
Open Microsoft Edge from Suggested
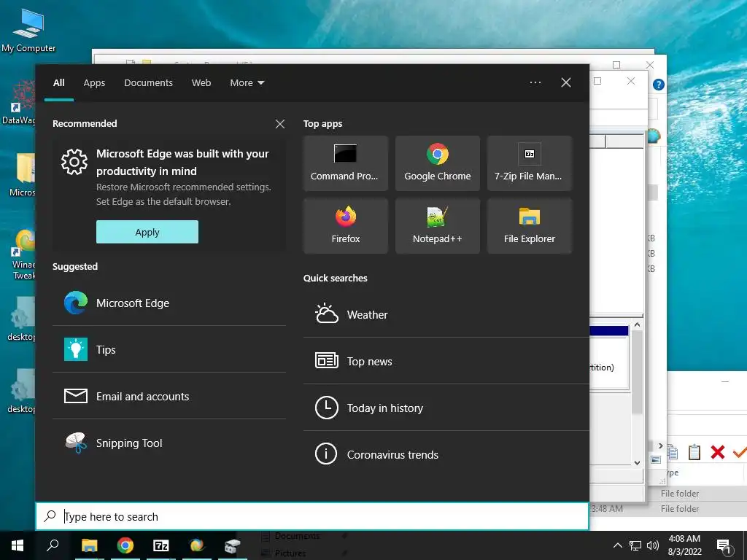pyautogui.click(x=169, y=303)
